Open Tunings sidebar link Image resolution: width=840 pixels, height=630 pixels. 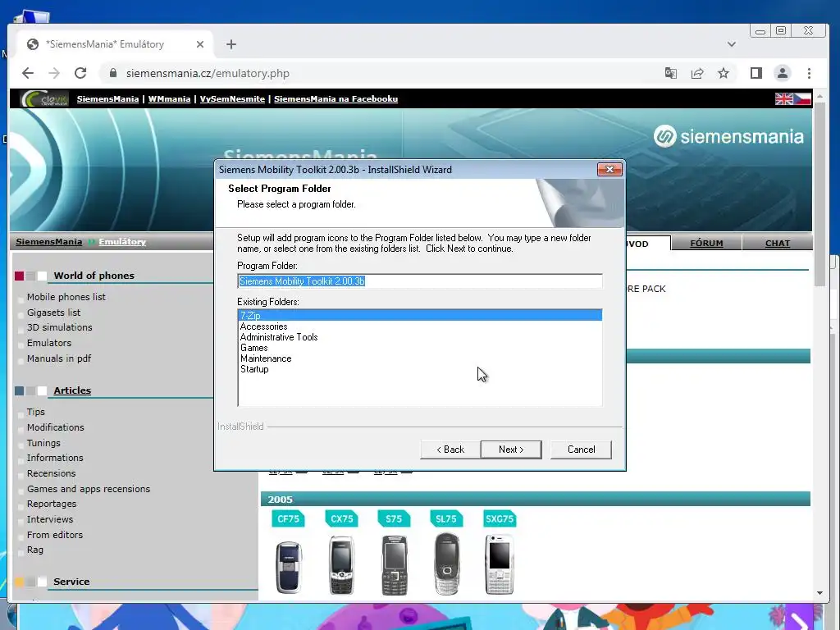click(43, 443)
